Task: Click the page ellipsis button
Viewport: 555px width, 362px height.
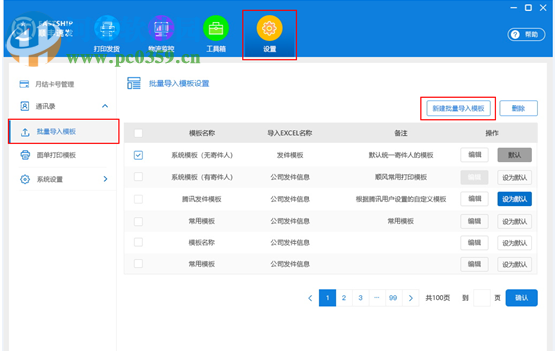Action: tap(377, 298)
